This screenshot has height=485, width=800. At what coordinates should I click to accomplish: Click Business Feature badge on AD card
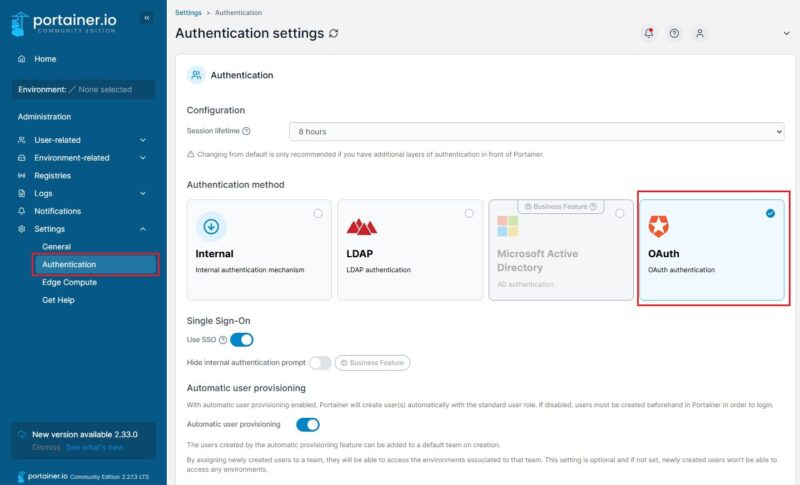pyautogui.click(x=561, y=207)
